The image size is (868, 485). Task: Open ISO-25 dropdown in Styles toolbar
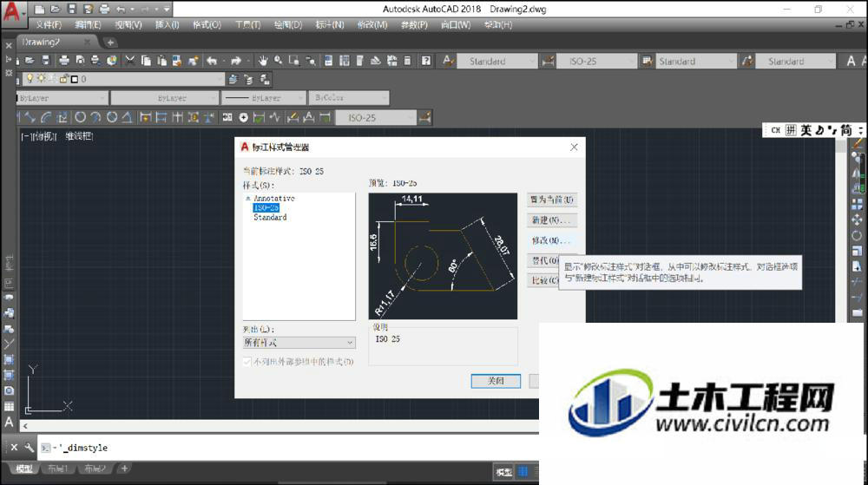pyautogui.click(x=595, y=61)
